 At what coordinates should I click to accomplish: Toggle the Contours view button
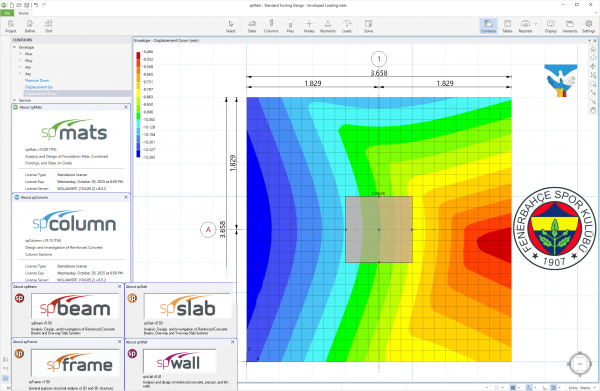pos(488,26)
